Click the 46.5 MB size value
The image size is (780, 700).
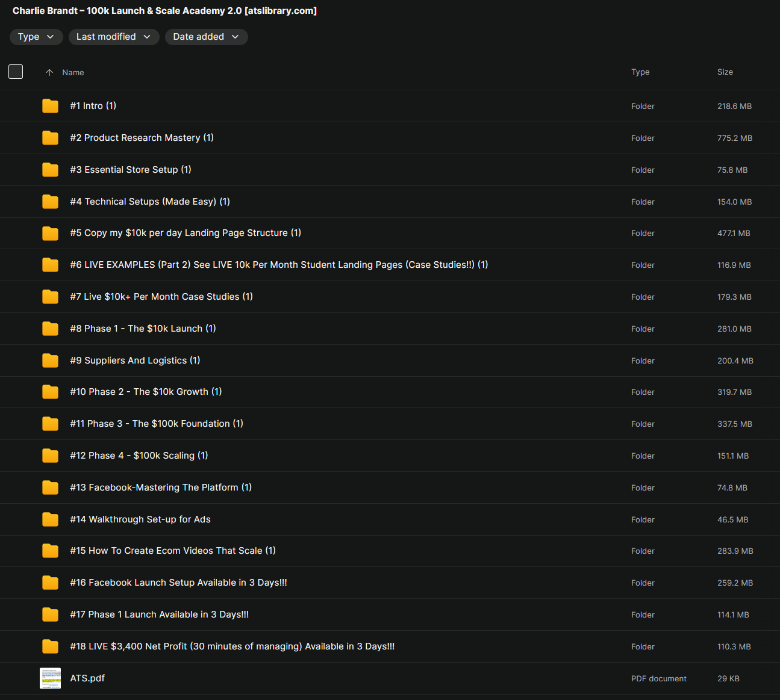tap(733, 519)
